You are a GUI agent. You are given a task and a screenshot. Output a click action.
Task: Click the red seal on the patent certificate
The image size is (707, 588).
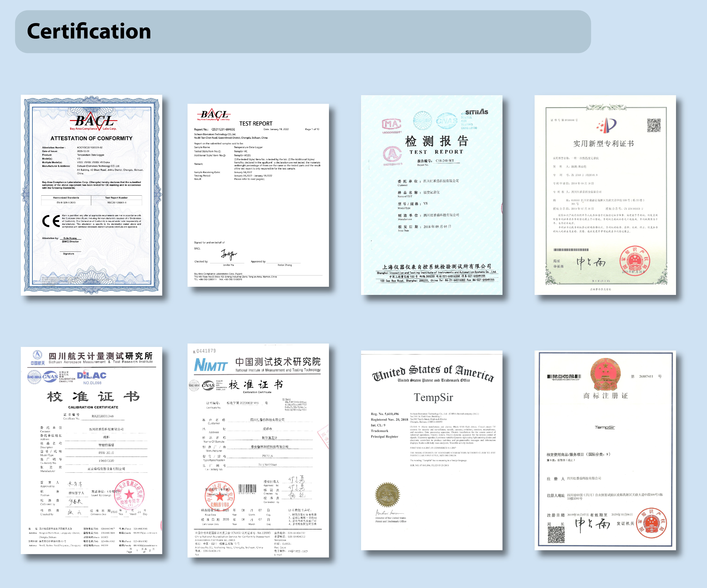[x=635, y=261]
